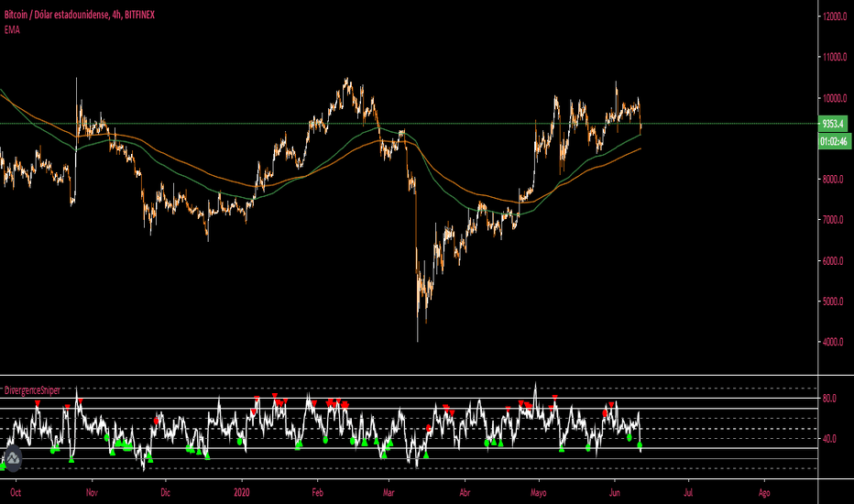Click the Ago date label
Viewport: 854px width, 504px height.
point(765,493)
